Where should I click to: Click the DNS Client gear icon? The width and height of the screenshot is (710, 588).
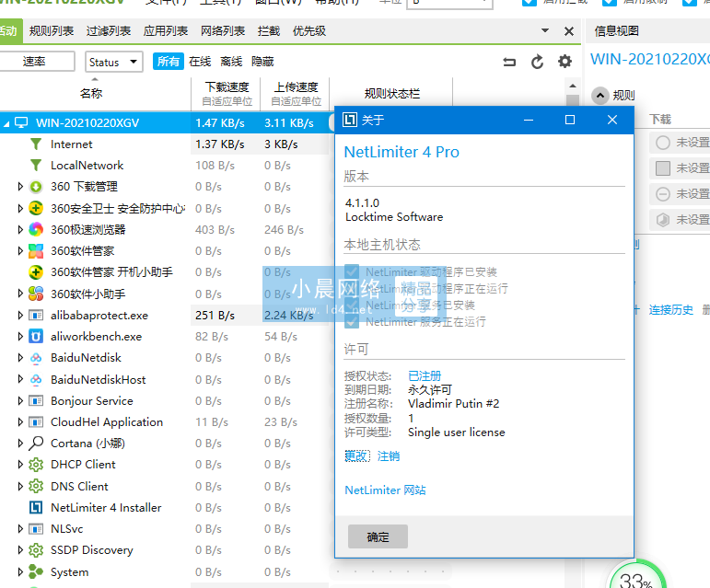click(x=35, y=486)
